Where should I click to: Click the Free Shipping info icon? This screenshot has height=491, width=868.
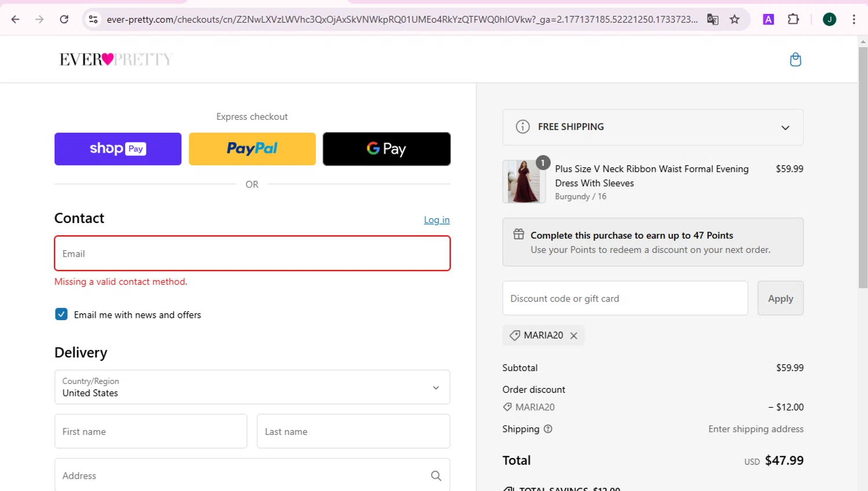point(523,127)
